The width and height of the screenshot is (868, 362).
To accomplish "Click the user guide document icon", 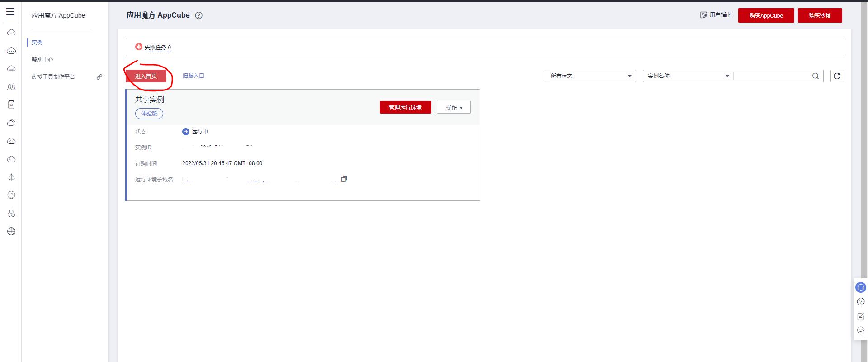I will [x=703, y=15].
